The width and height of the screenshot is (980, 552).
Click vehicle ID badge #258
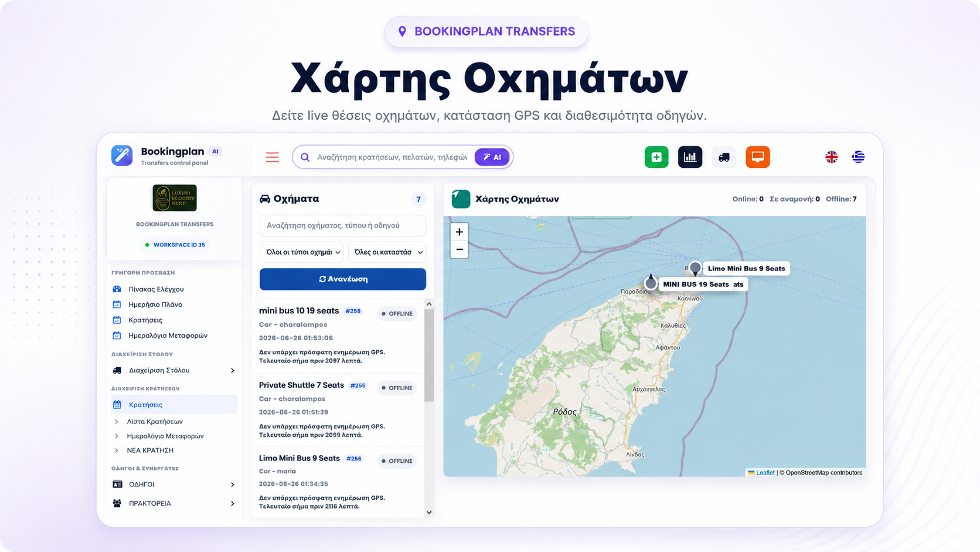[x=353, y=311]
